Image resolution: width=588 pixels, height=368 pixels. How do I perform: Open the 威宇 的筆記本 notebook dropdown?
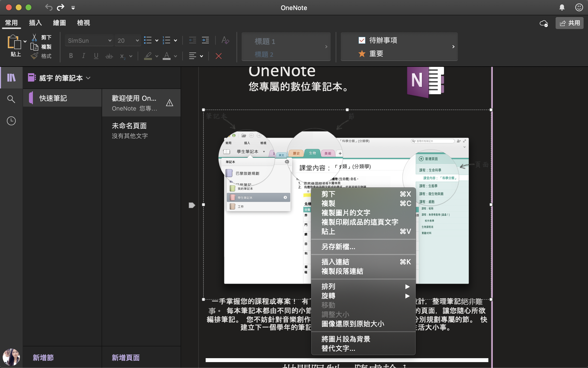click(59, 78)
